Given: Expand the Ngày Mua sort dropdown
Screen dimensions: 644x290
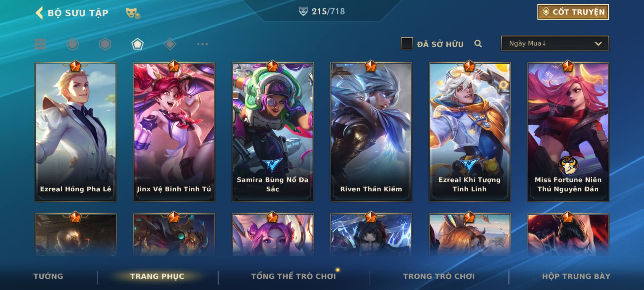Looking at the screenshot, I should [555, 43].
